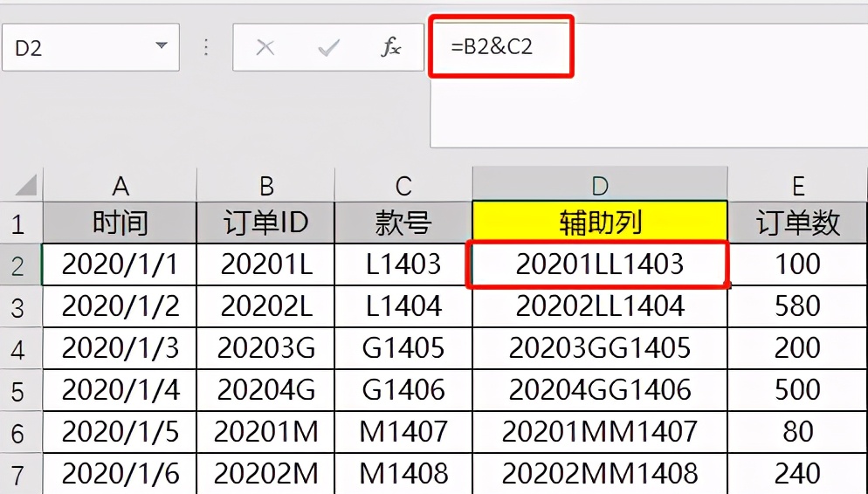Click the formula bar Enter checkmark icon
868x494 pixels.
pyautogui.click(x=328, y=48)
